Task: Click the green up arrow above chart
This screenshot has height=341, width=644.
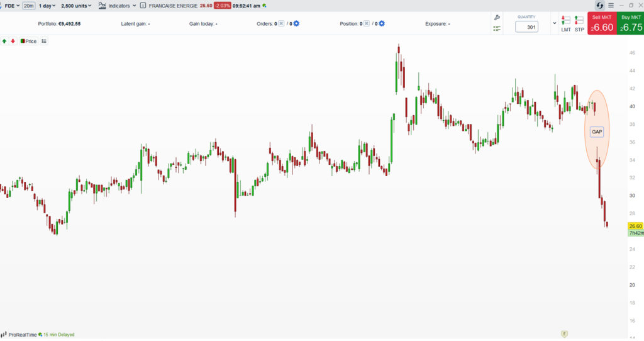Action: tap(4, 41)
